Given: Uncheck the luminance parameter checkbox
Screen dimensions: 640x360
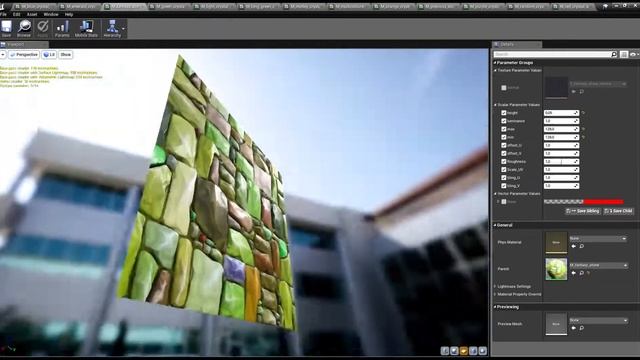Looking at the screenshot, I should click(x=504, y=121).
